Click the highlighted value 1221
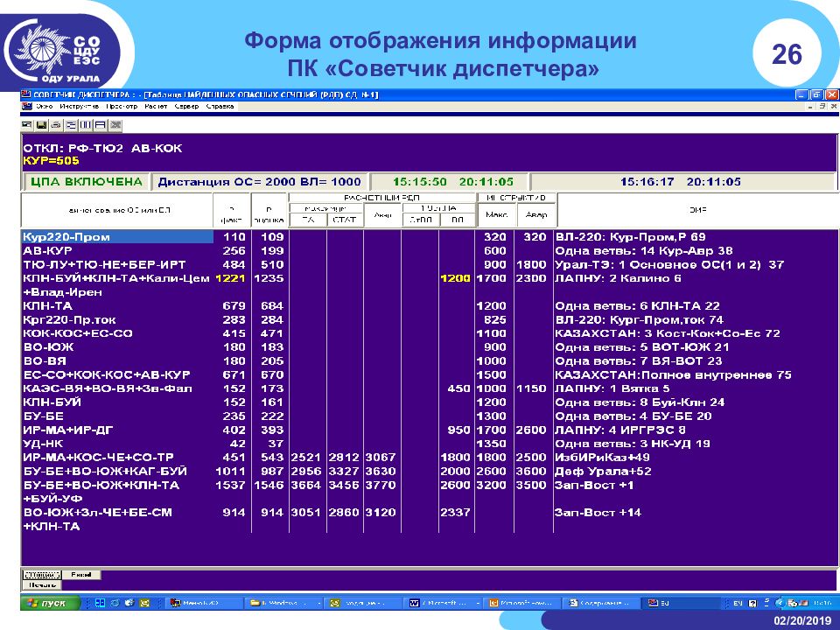The image size is (840, 630). [230, 278]
